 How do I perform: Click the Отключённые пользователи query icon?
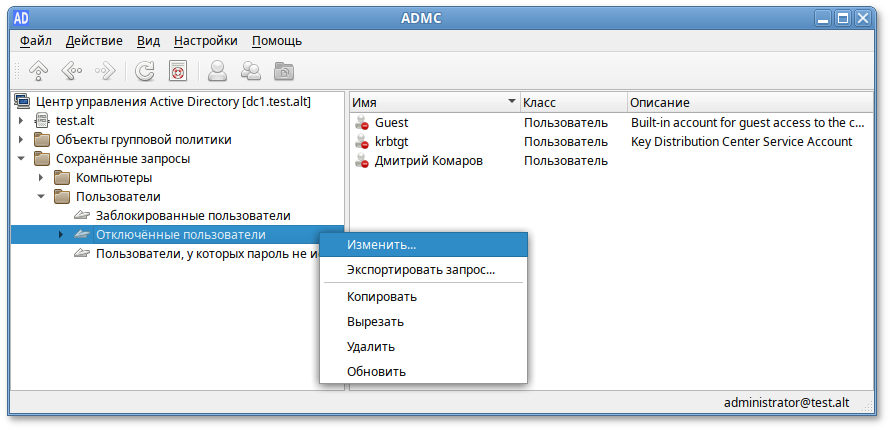tap(82, 235)
